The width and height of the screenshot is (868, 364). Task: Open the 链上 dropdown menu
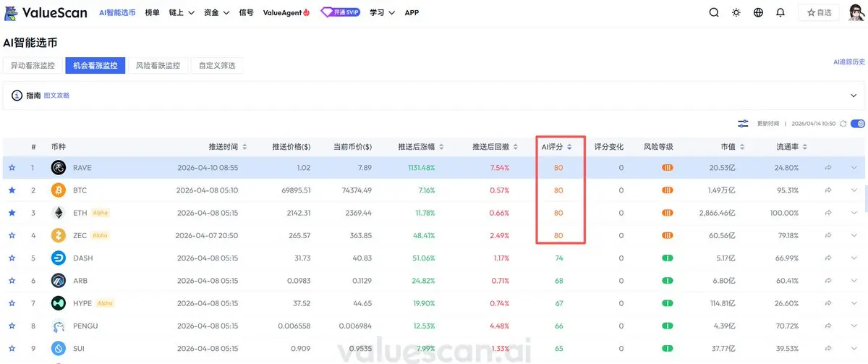(x=182, y=12)
